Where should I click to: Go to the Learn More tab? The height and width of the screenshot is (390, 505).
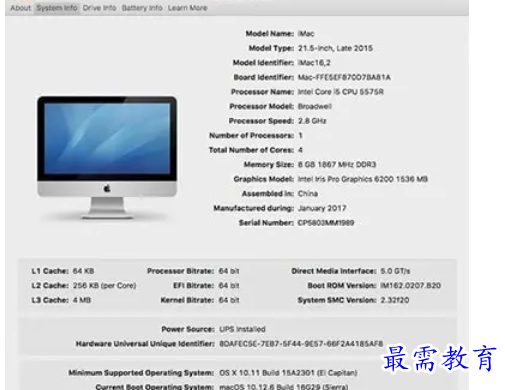[x=188, y=8]
